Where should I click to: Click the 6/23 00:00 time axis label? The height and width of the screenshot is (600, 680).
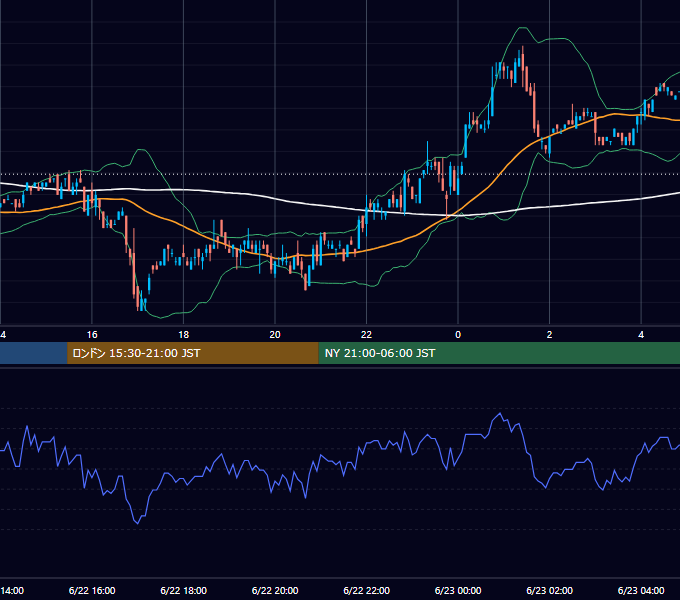[x=458, y=590]
